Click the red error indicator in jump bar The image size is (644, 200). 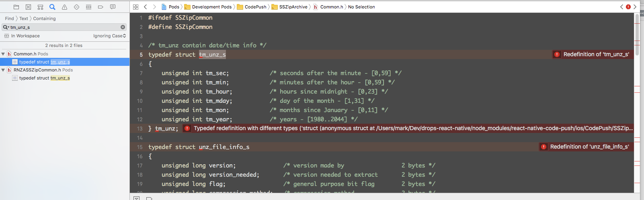point(628,7)
